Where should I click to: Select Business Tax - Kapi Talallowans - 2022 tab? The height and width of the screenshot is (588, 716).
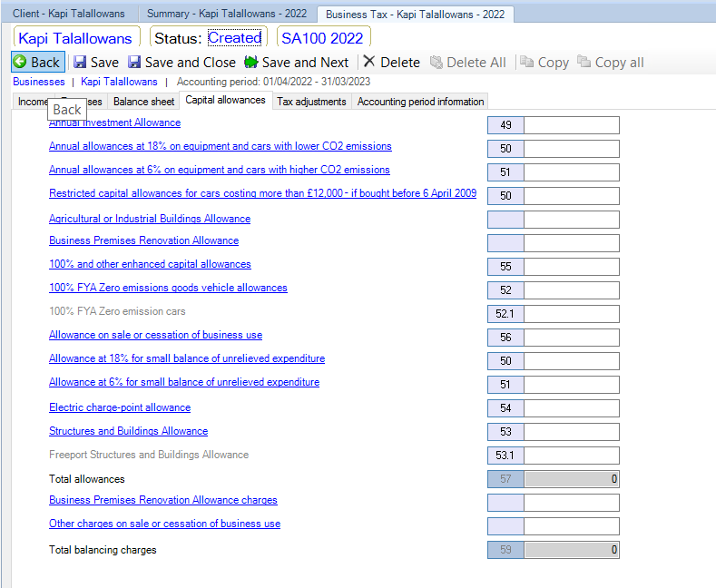pyautogui.click(x=415, y=15)
